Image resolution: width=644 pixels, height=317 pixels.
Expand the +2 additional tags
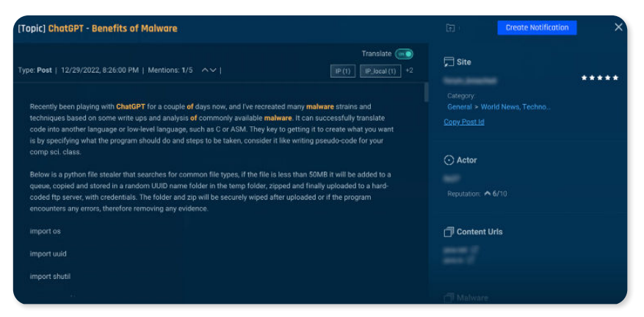409,70
